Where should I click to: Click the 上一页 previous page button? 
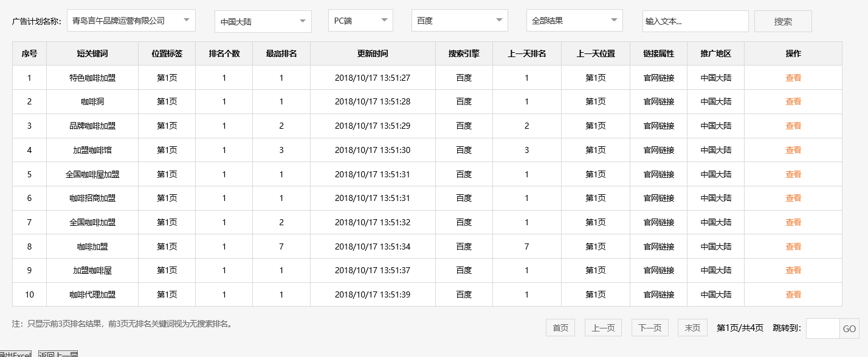[602, 327]
